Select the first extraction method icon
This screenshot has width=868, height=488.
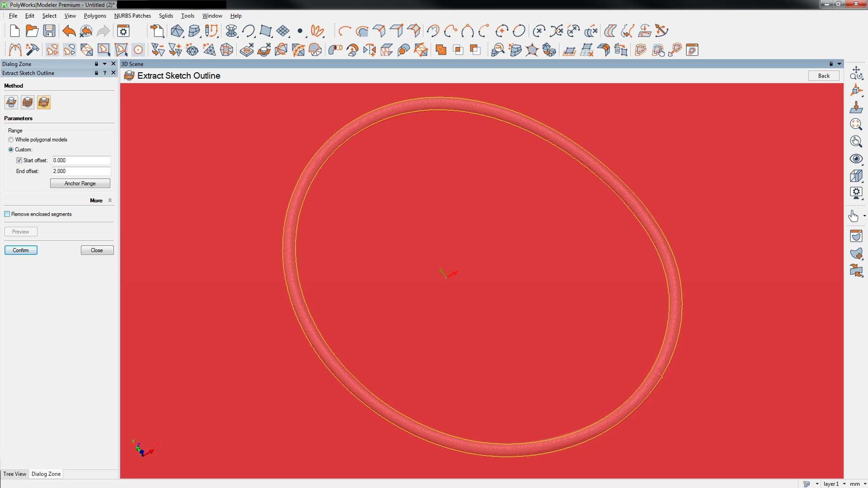point(11,102)
